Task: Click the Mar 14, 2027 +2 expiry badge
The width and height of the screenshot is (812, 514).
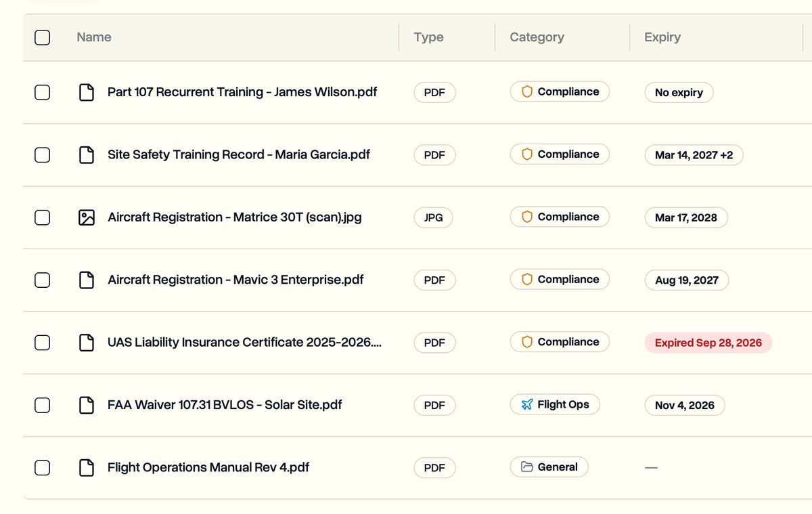Action: click(x=694, y=155)
